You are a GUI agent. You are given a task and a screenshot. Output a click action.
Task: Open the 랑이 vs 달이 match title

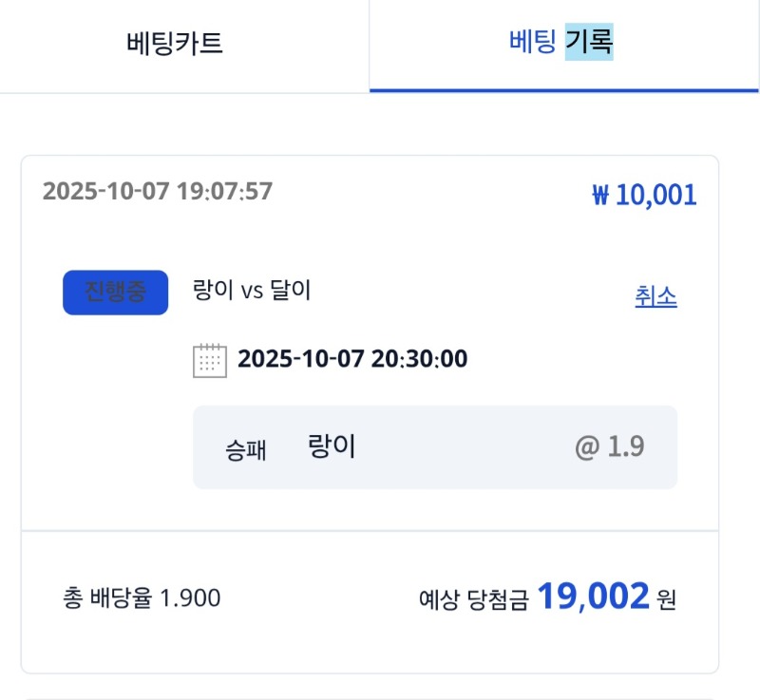252,291
